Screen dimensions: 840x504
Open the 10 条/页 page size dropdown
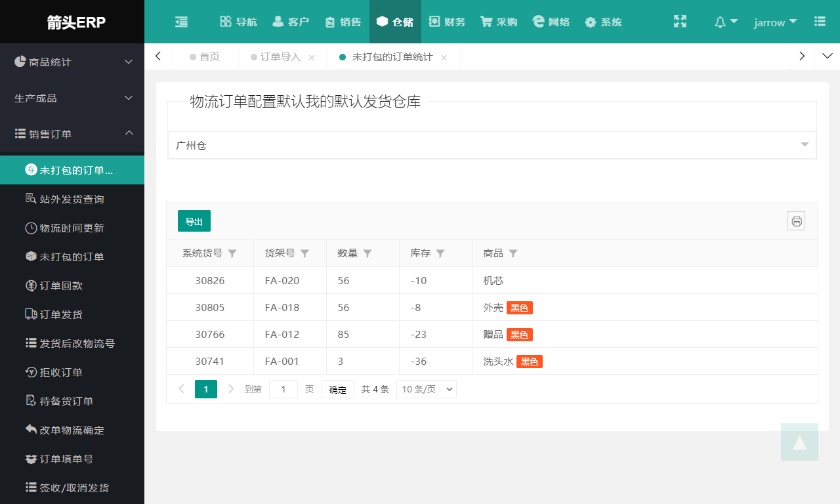(x=427, y=389)
